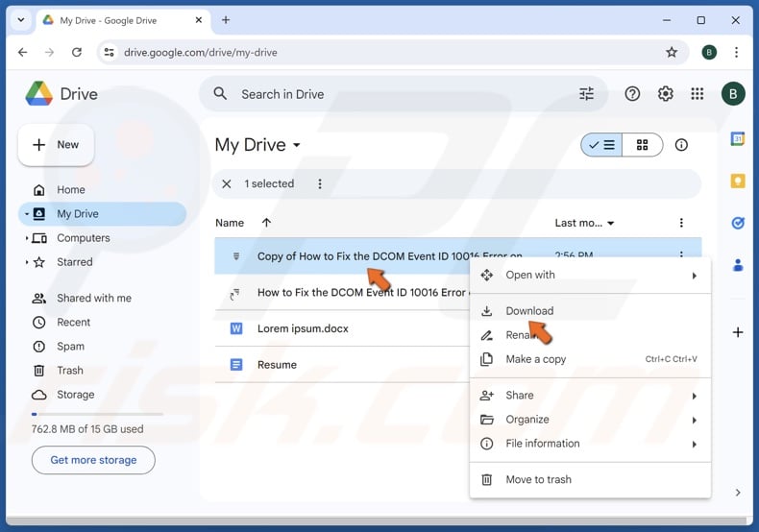Select Computers in the sidebar
759x532 pixels.
pyautogui.click(x=102, y=238)
